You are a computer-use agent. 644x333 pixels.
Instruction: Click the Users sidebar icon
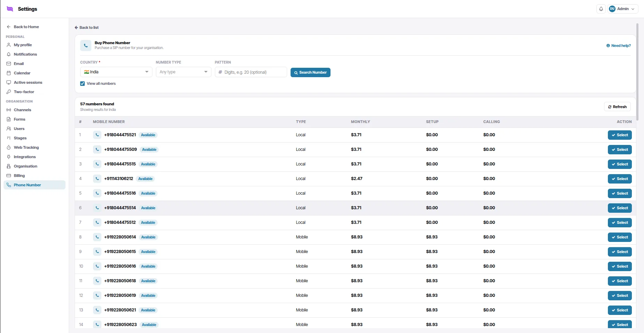pos(9,129)
